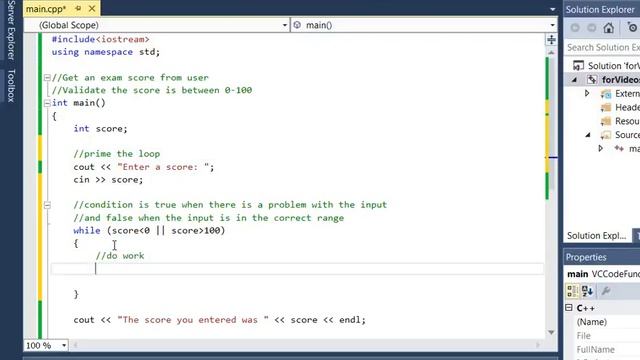Click the Resource Files folder icon
This screenshot has width=640, height=360.
point(606,121)
